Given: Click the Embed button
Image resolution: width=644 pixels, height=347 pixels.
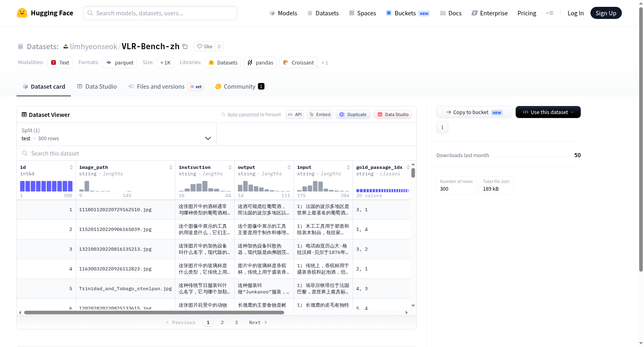Looking at the screenshot, I should point(320,114).
